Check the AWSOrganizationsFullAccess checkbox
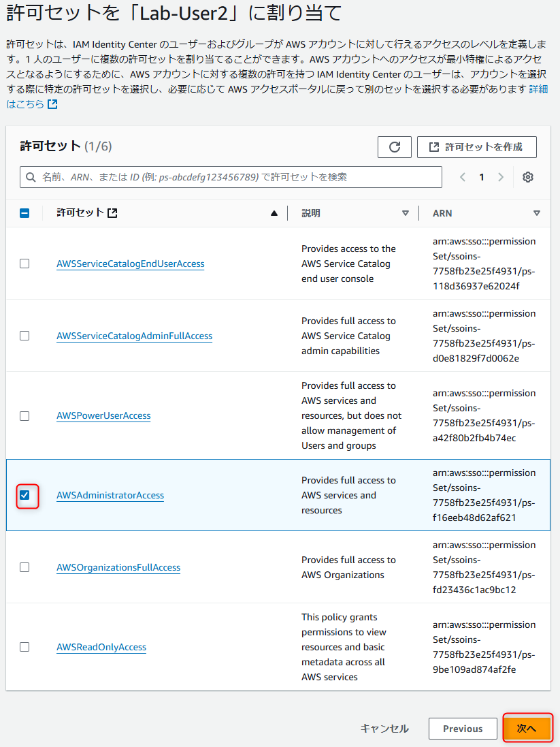The height and width of the screenshot is (747, 560). click(x=24, y=567)
